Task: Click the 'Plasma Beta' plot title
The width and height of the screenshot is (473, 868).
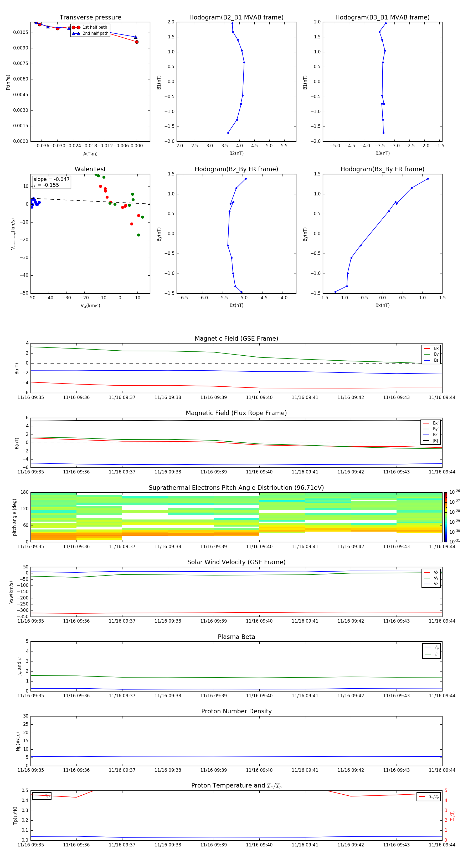Action: pos(236,637)
